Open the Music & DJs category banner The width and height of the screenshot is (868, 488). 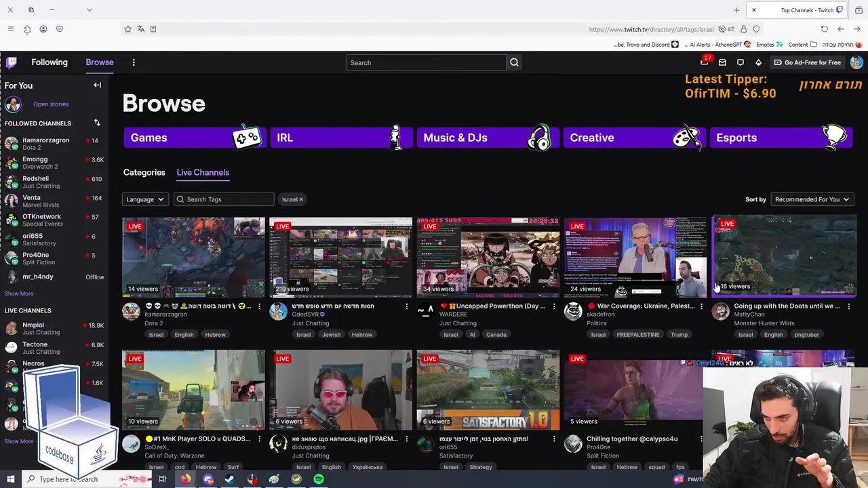(488, 138)
